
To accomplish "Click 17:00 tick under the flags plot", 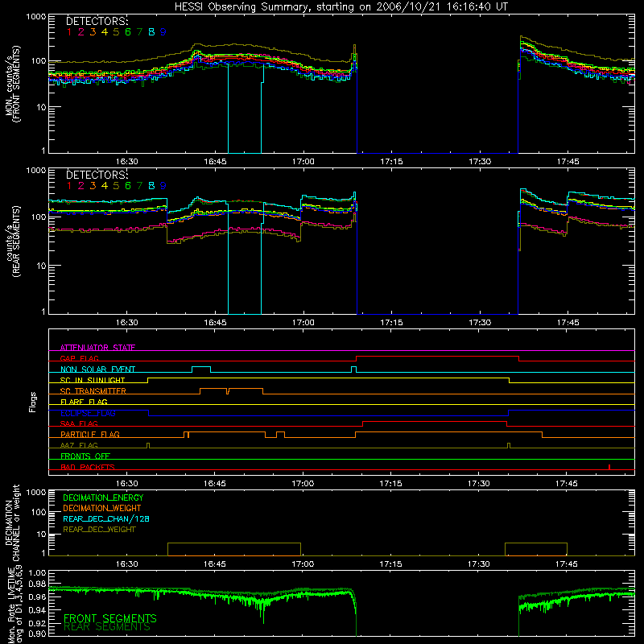I will [x=303, y=484].
